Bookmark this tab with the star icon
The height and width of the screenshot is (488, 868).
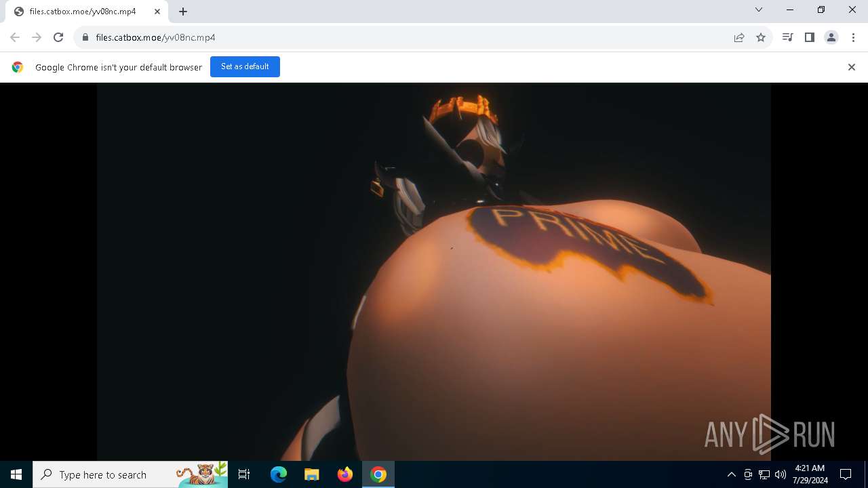click(761, 37)
